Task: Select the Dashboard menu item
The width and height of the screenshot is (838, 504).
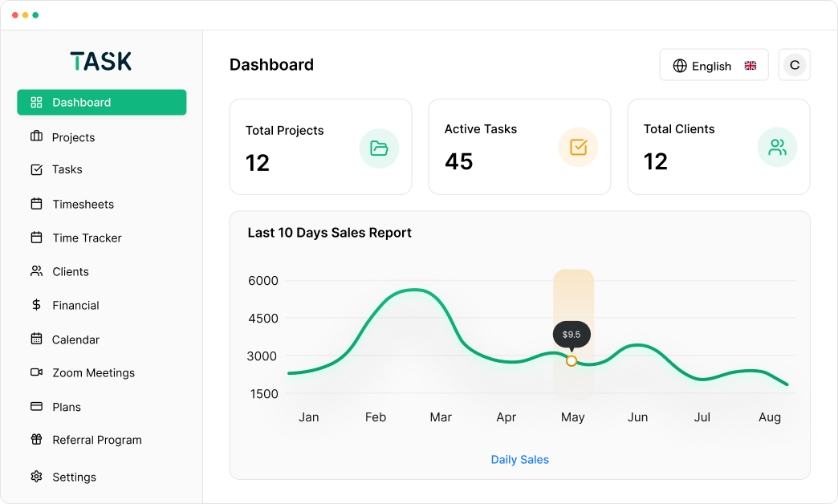Action: click(102, 102)
